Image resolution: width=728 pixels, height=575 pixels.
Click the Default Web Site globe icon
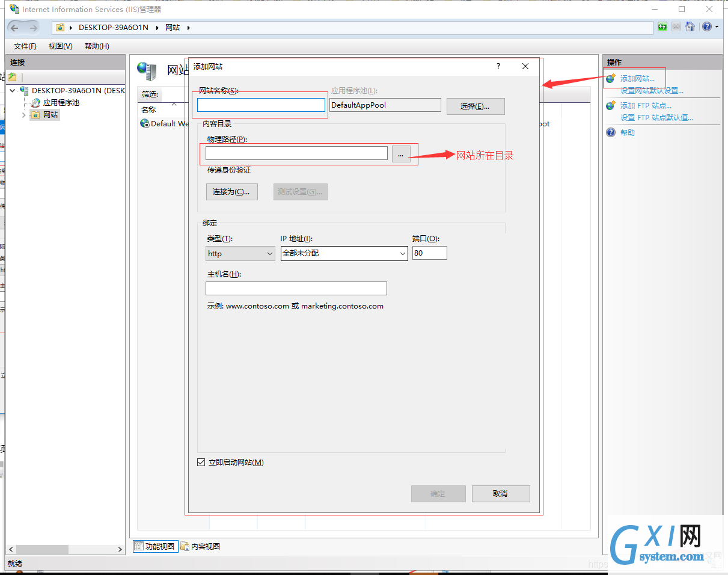144,123
